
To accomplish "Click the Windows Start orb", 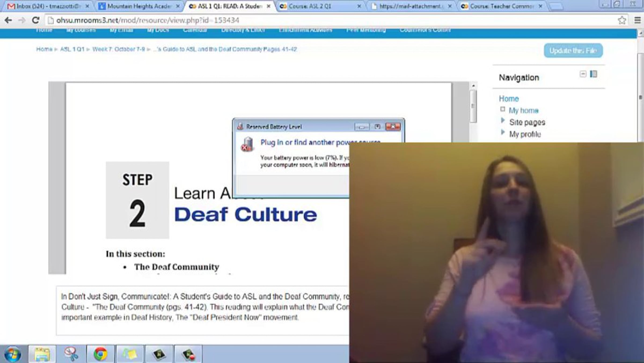I will (x=12, y=354).
